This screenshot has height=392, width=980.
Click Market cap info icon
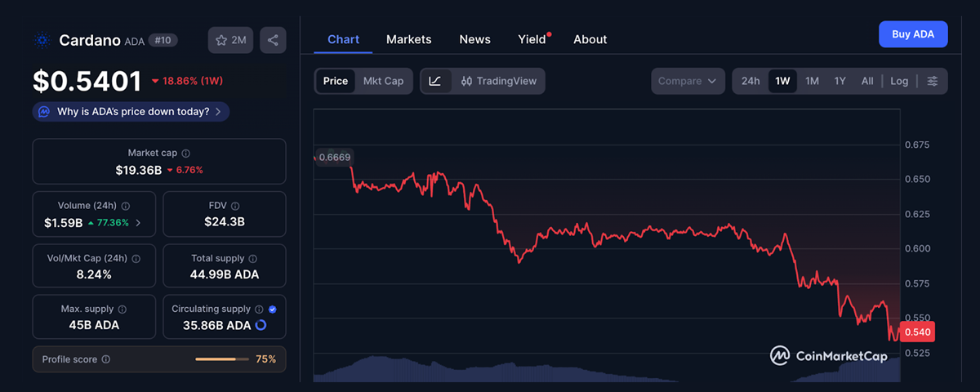coord(186,154)
